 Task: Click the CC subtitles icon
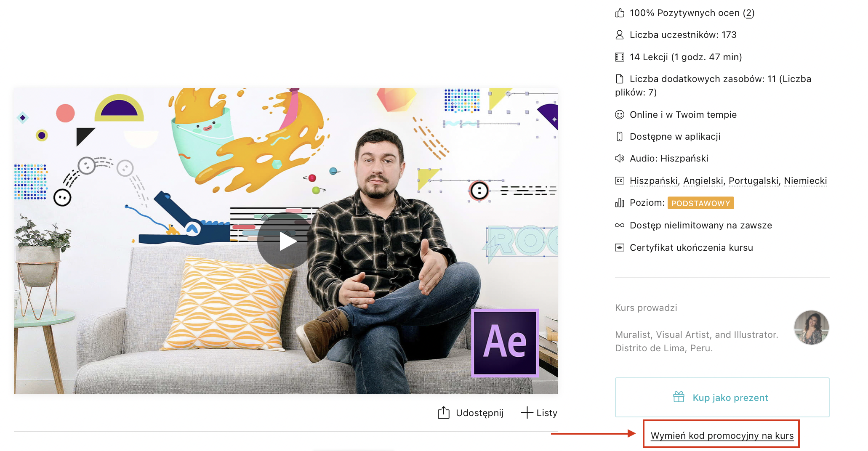tap(620, 181)
